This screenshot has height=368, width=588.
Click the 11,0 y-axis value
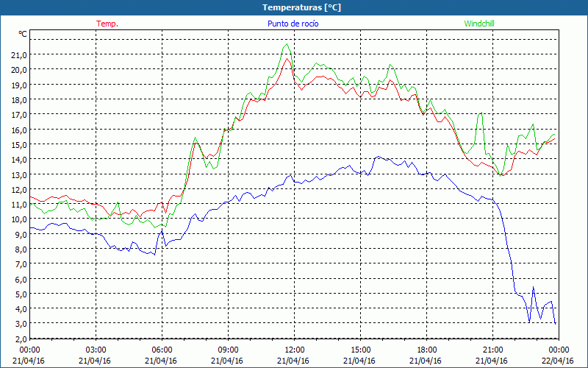tap(20, 205)
